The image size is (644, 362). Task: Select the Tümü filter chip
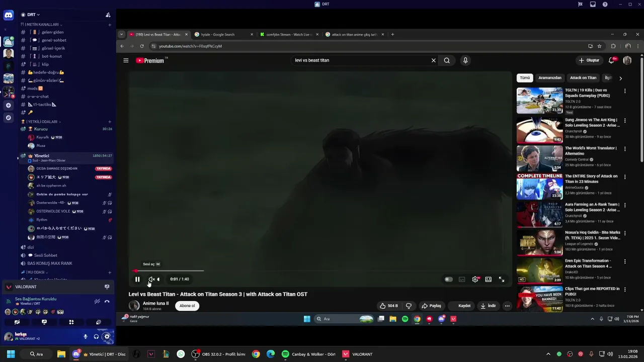(525, 78)
